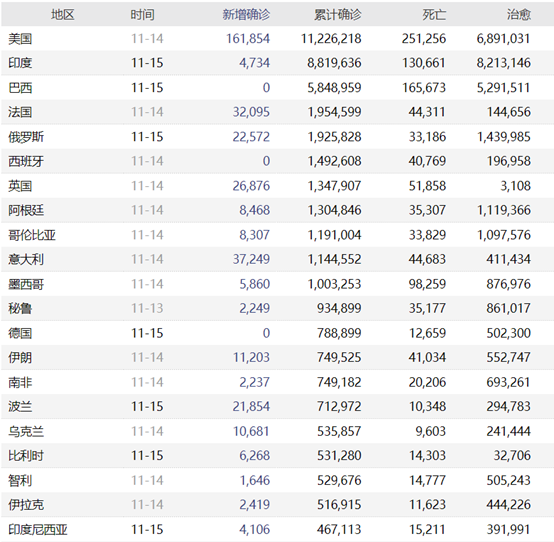Click the 英国 country name
554x542 pixels.
click(20, 186)
